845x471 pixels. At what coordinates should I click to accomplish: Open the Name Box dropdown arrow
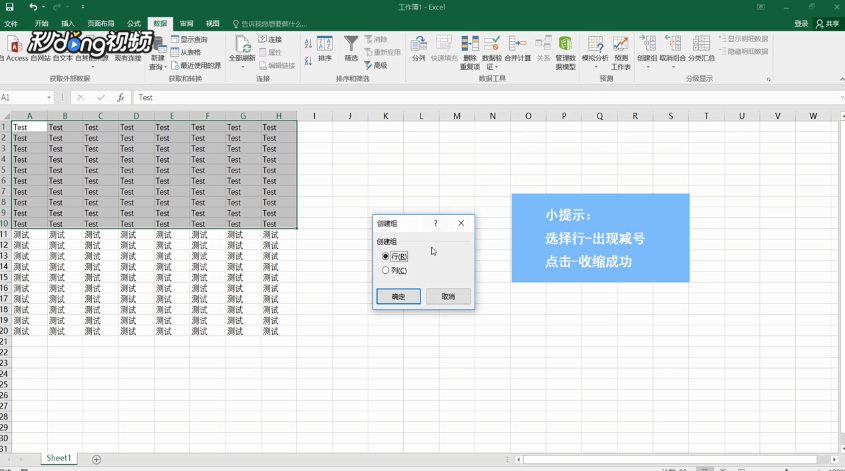pos(49,98)
